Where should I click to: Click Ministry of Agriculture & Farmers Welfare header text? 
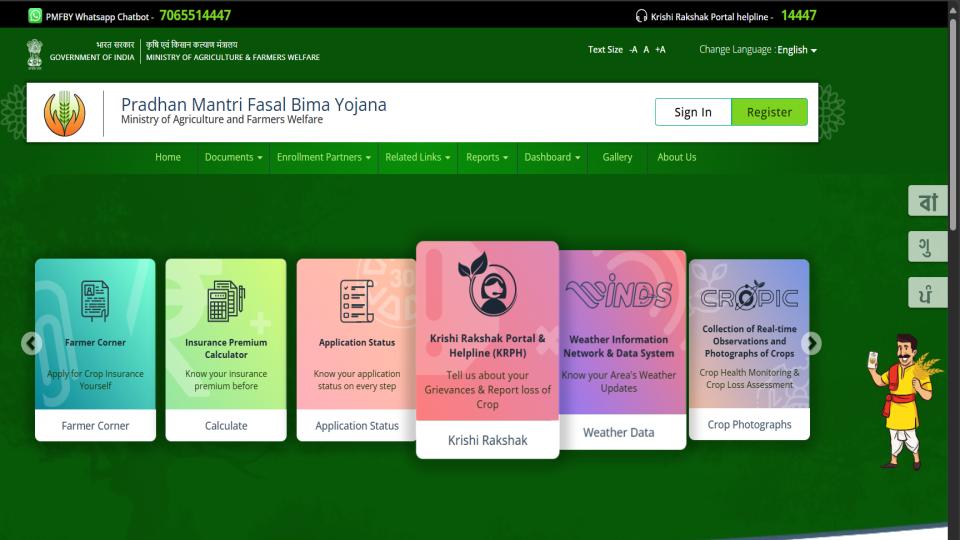click(233, 57)
